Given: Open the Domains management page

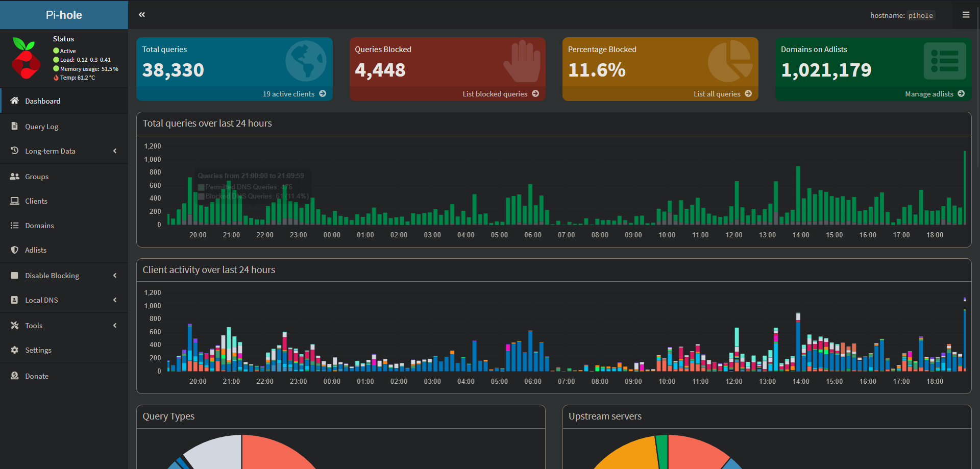Looking at the screenshot, I should tap(64, 225).
